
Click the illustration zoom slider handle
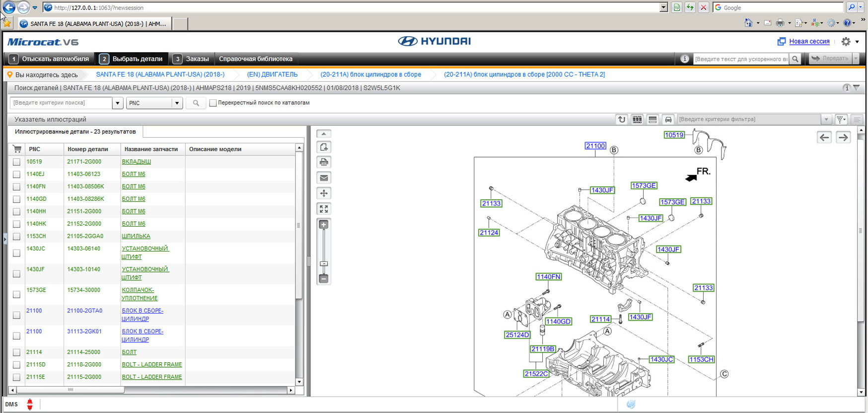point(324,264)
